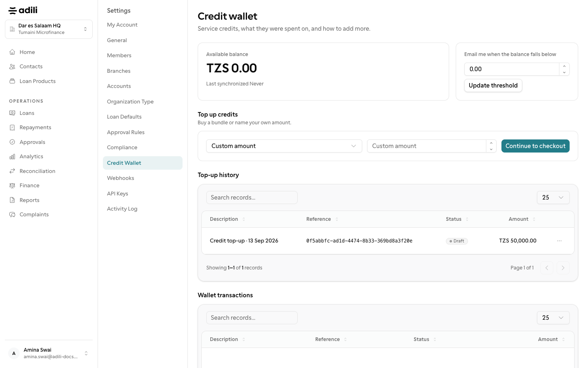Open row actions for Credit top-up record

coord(559,241)
